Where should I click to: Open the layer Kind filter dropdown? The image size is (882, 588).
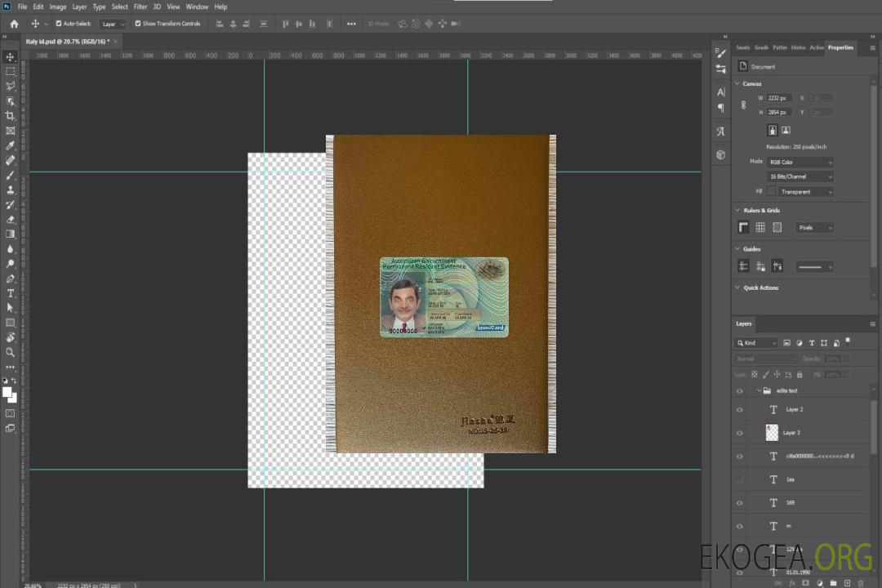(x=756, y=343)
